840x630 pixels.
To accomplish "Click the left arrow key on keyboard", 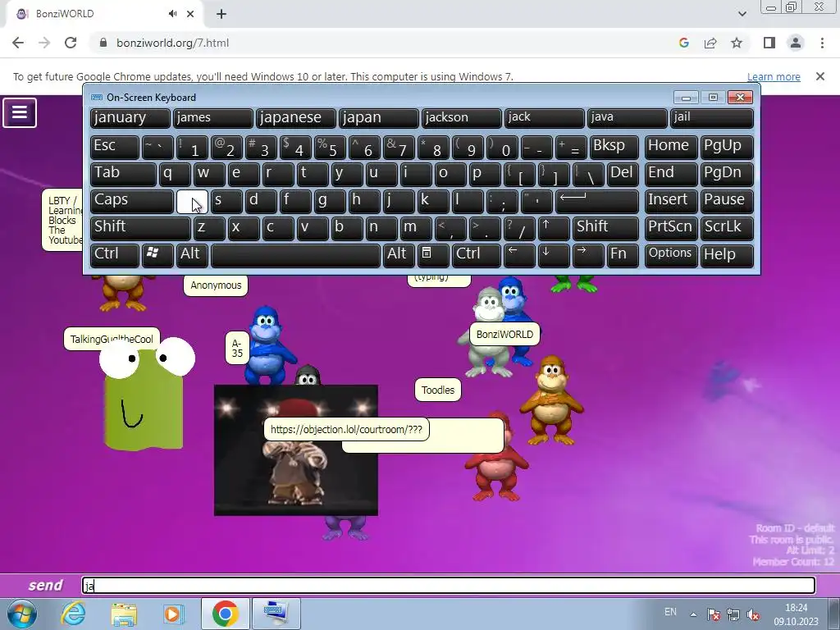I will coord(519,254).
